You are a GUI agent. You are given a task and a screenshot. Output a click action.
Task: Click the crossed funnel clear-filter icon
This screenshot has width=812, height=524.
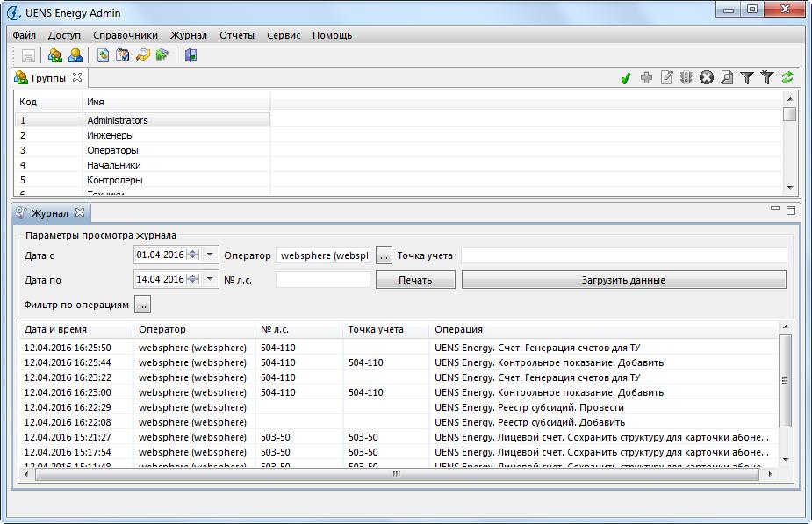(x=767, y=77)
